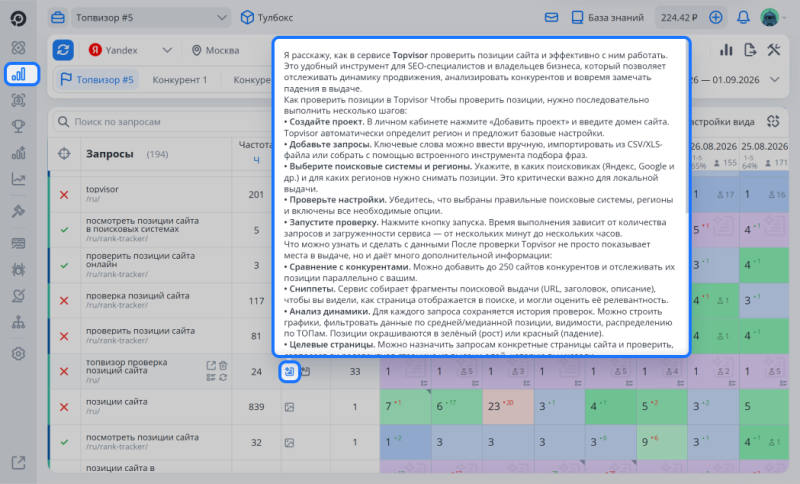Click refresh icon on 'топвизор проверка позиций сайта' row
Image resolution: width=800 pixels, height=484 pixels.
coord(223,377)
